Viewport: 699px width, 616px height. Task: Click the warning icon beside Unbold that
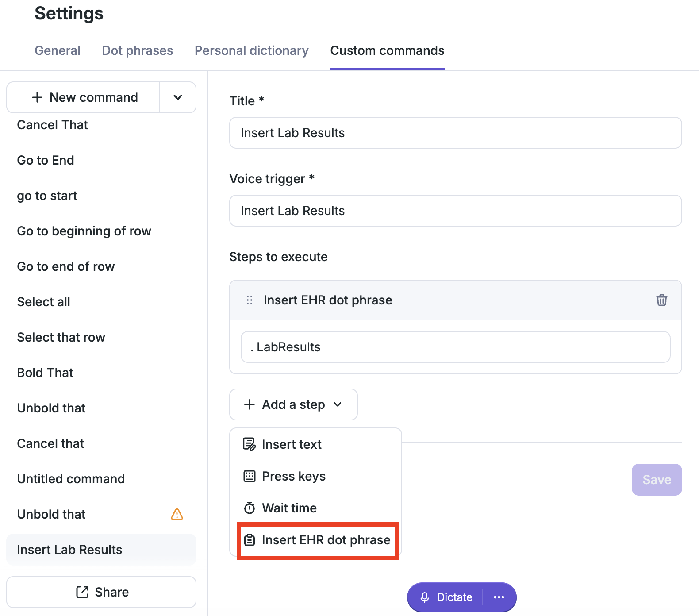[177, 514]
